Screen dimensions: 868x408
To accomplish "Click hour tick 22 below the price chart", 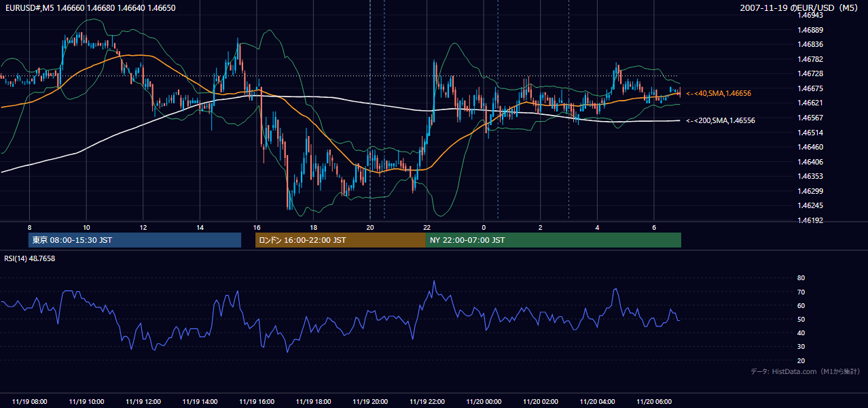I will 427,227.
